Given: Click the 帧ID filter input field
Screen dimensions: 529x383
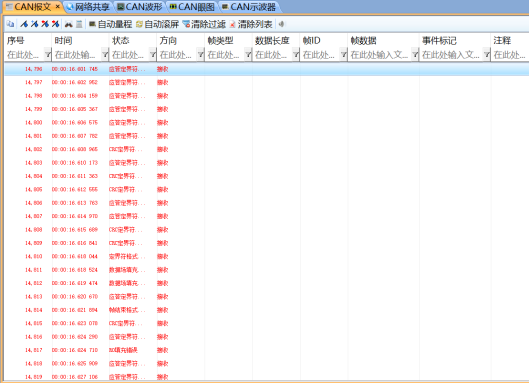Looking at the screenshot, I should 321,55.
